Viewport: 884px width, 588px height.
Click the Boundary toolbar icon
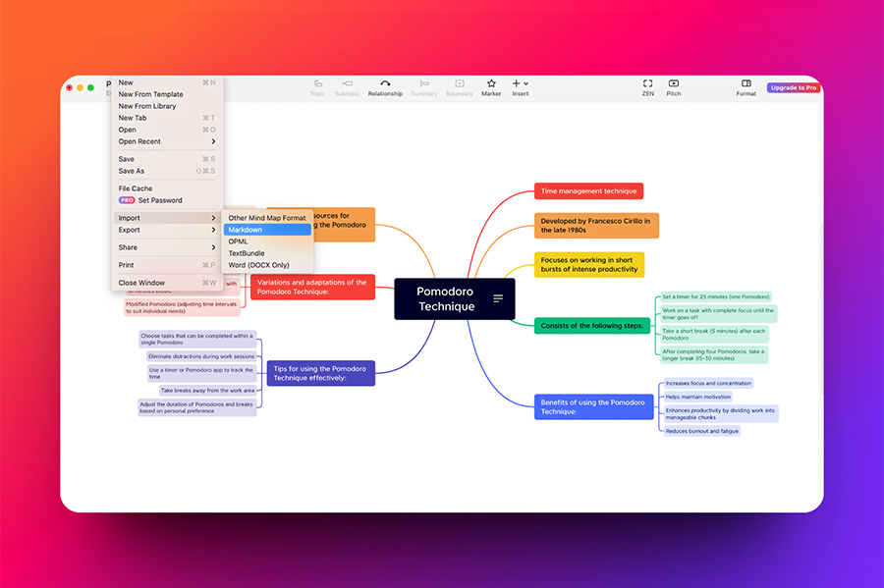click(459, 84)
